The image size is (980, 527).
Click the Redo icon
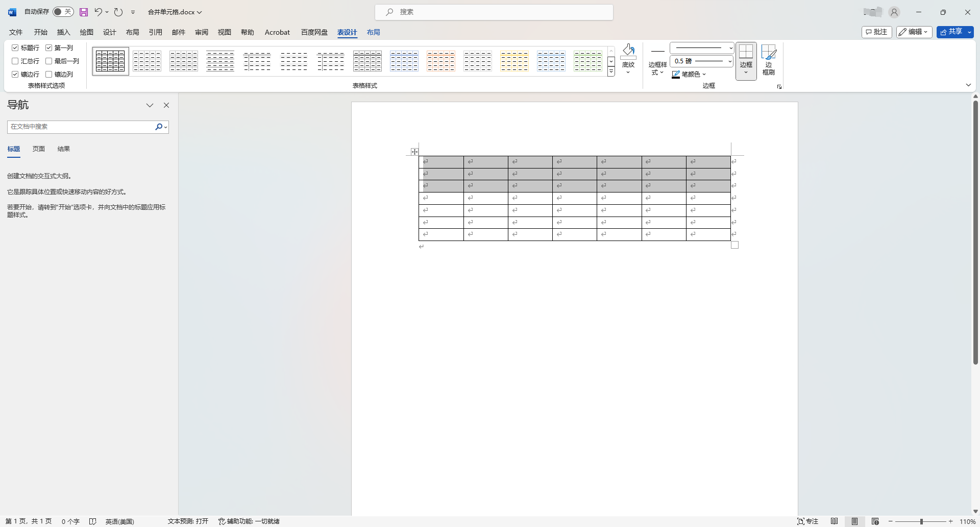click(x=118, y=12)
